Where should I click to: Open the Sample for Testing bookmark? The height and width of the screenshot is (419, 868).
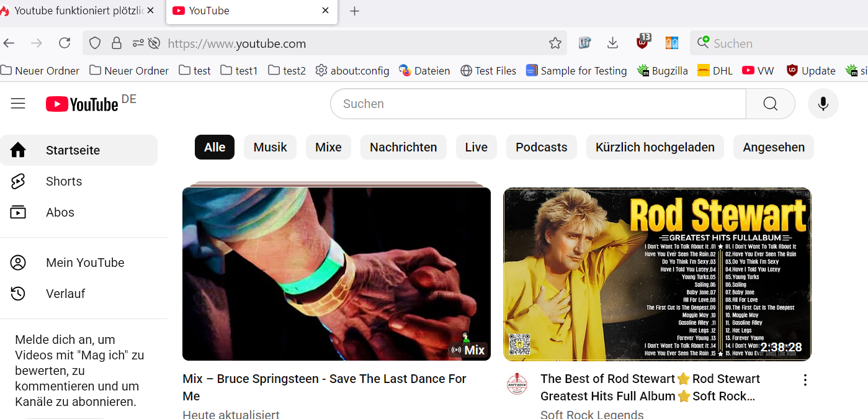click(576, 71)
